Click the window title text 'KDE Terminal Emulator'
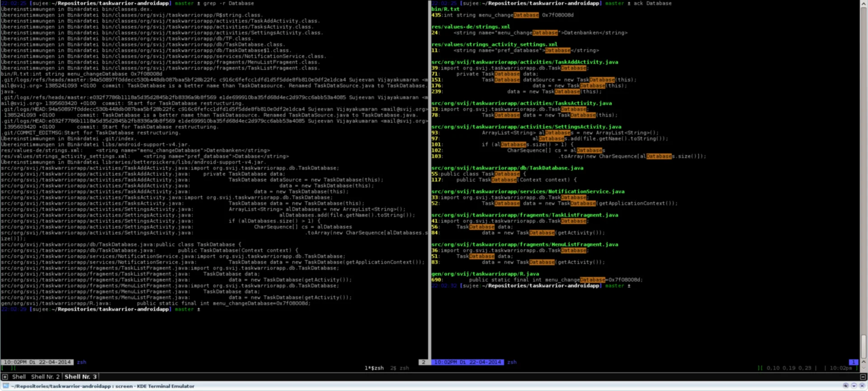Image resolution: width=868 pixels, height=391 pixels. click(165, 386)
